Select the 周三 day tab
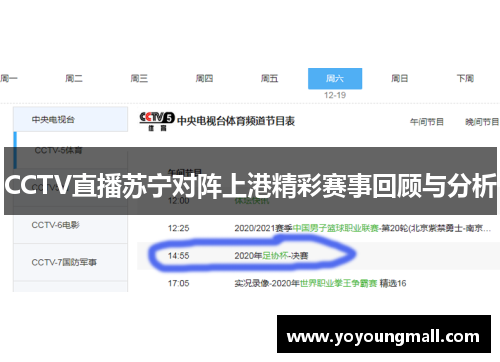500x362 pixels. (x=139, y=78)
